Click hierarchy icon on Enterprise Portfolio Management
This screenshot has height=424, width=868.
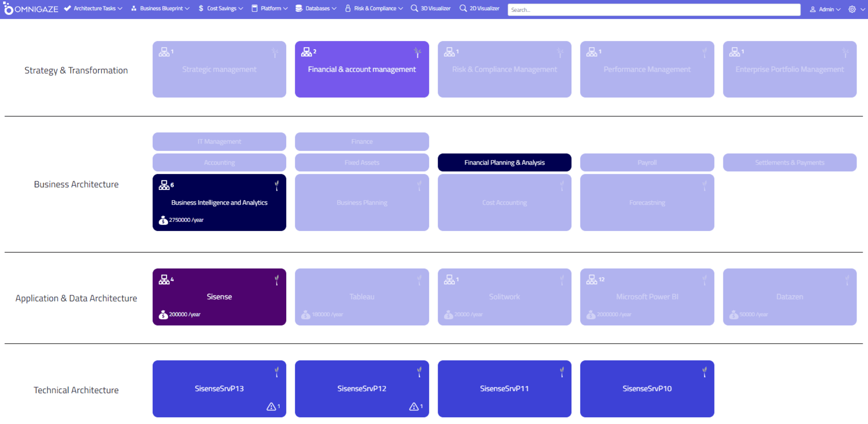(735, 52)
